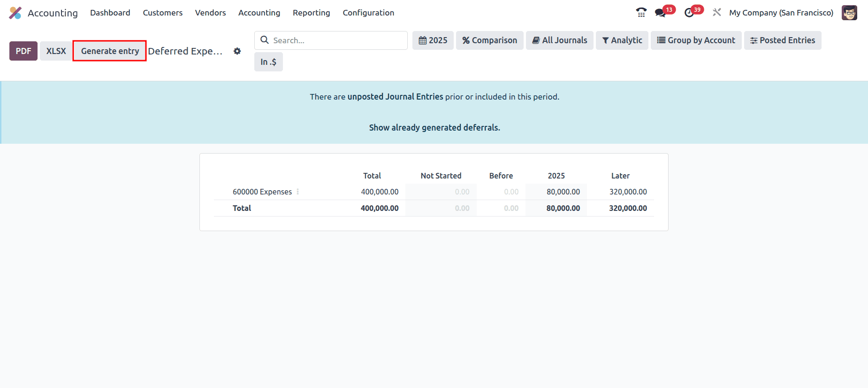Screen dimensions: 868x388
Task: Click the Generate entry button
Action: point(110,51)
